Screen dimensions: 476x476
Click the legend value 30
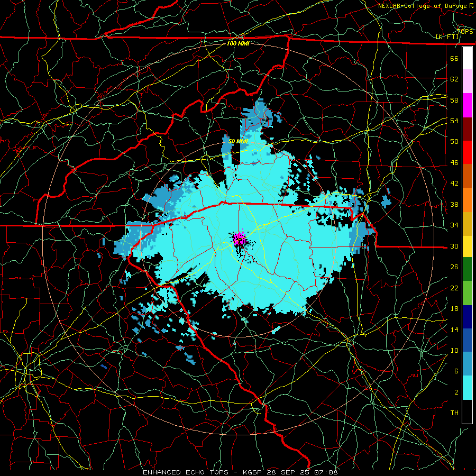coord(454,246)
